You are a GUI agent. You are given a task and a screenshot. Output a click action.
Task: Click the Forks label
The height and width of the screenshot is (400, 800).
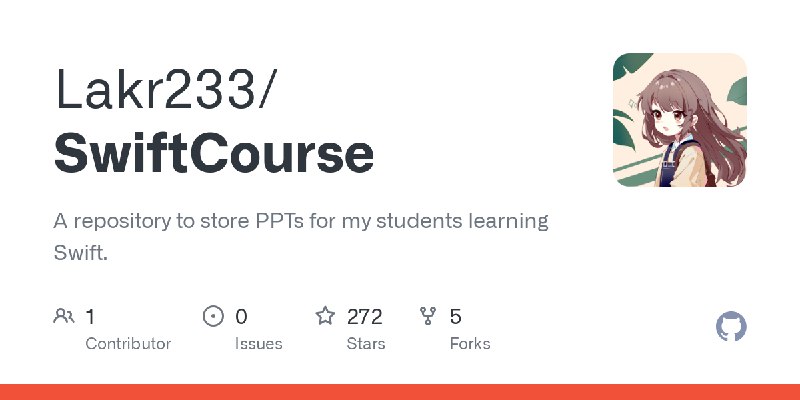(470, 343)
